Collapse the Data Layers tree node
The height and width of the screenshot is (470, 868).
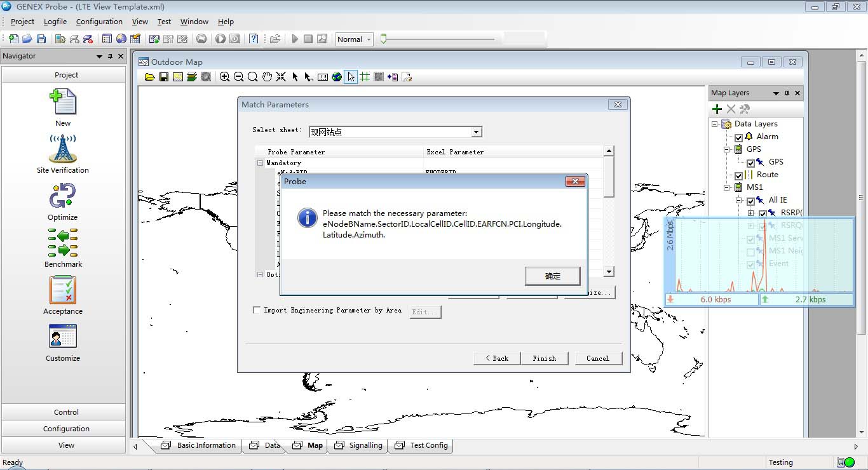click(x=715, y=124)
